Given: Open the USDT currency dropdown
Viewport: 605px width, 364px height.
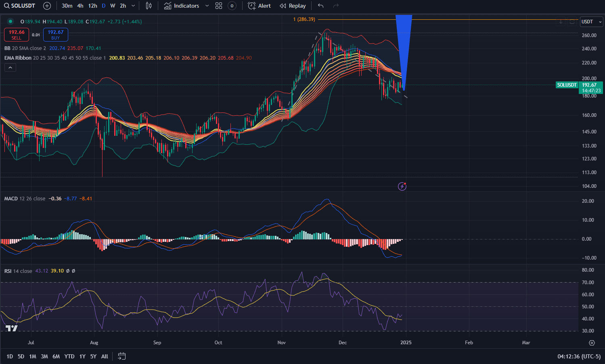Looking at the screenshot, I should (x=591, y=22).
